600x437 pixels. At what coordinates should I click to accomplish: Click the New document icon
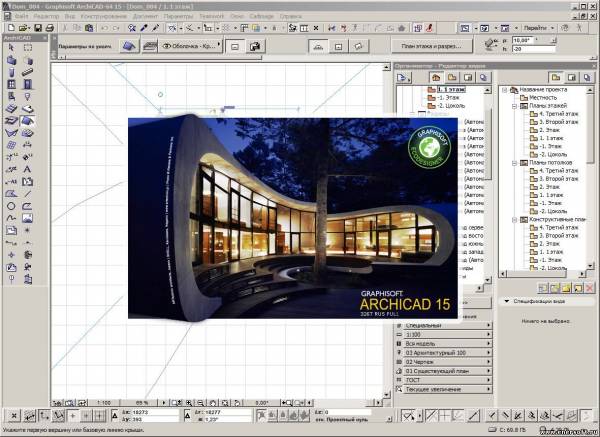[x=11, y=28]
